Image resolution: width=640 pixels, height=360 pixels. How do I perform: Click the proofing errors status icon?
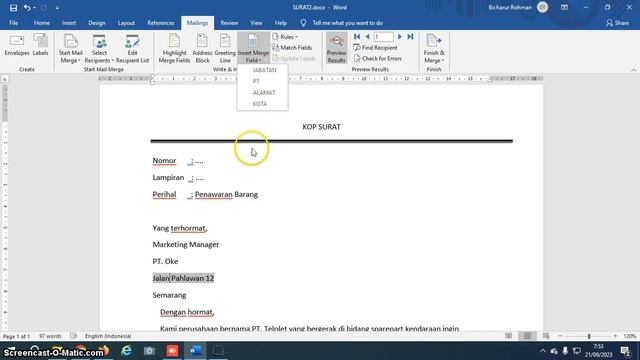pos(73,336)
